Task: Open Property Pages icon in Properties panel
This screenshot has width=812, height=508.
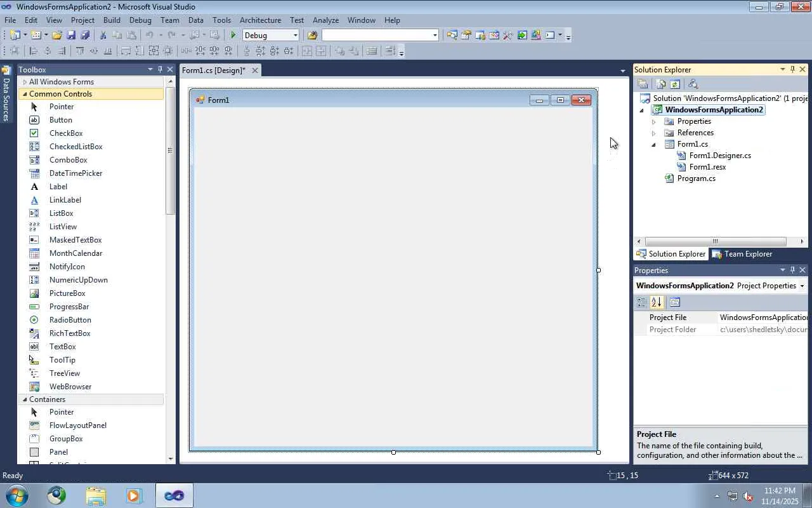Action: (674, 302)
